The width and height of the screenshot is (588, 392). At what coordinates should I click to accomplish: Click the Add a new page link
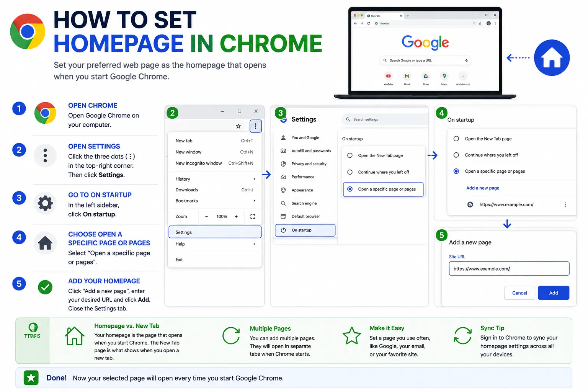pos(483,188)
